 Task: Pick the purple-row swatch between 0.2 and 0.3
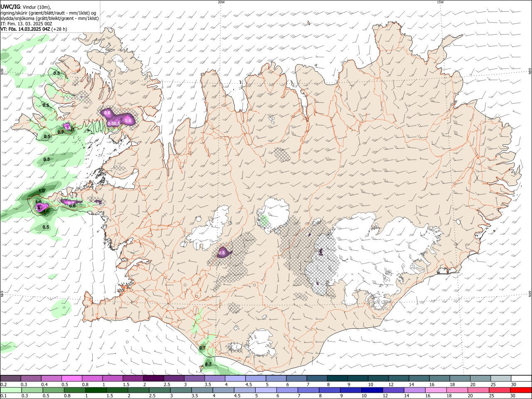click(10, 378)
